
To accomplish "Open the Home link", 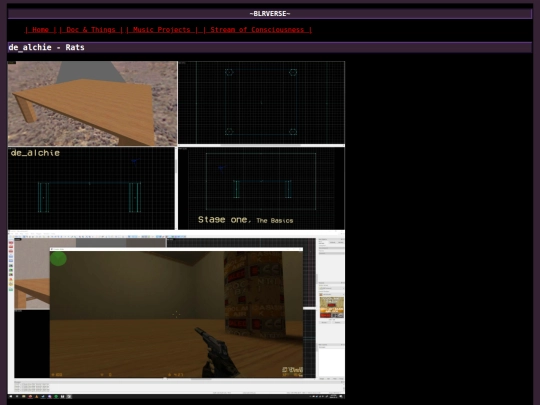I will (x=40, y=30).
